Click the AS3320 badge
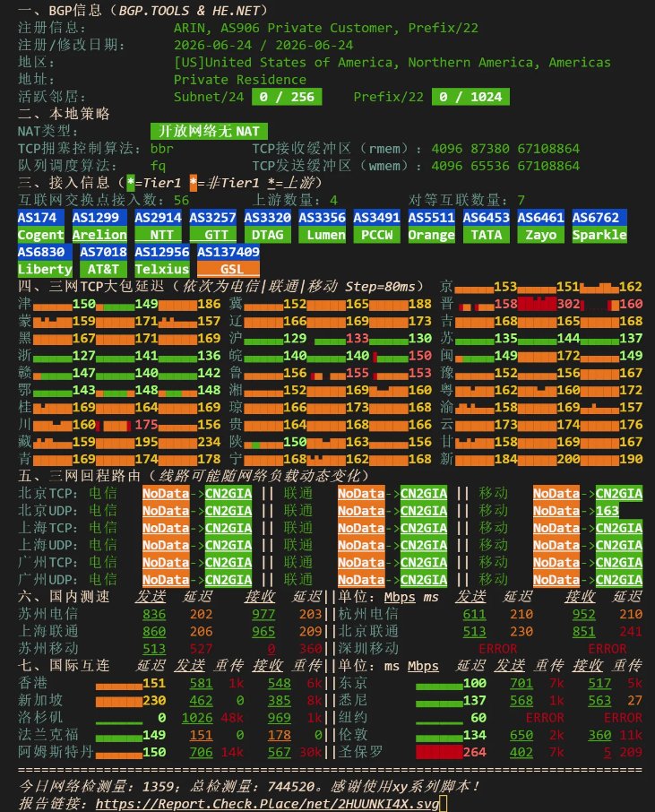 point(267,218)
